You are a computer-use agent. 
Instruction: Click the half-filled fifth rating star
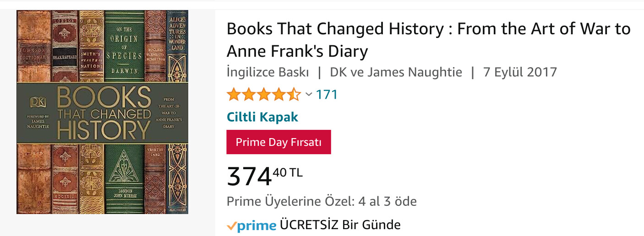pyautogui.click(x=294, y=95)
